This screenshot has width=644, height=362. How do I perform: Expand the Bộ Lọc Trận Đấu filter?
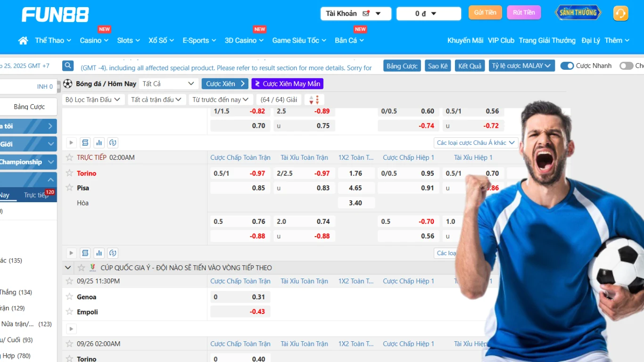coord(93,100)
